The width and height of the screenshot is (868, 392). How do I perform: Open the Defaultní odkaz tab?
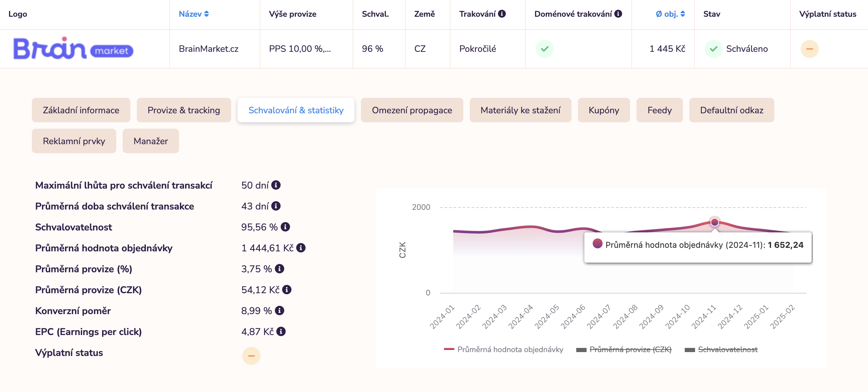coord(731,110)
